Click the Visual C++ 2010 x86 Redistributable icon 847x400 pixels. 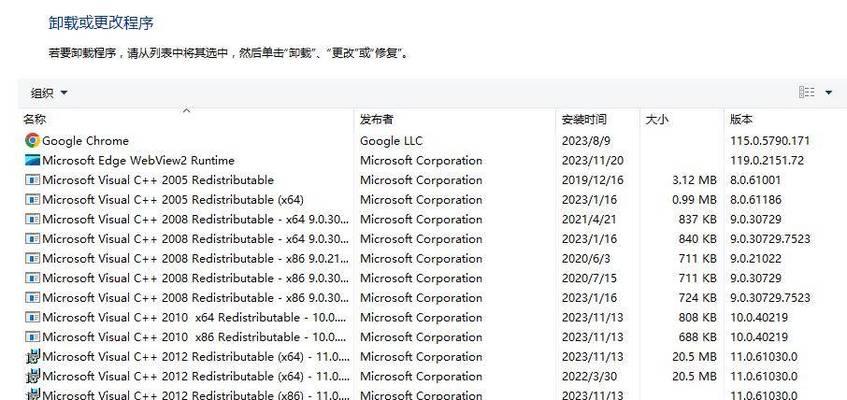click(32, 337)
